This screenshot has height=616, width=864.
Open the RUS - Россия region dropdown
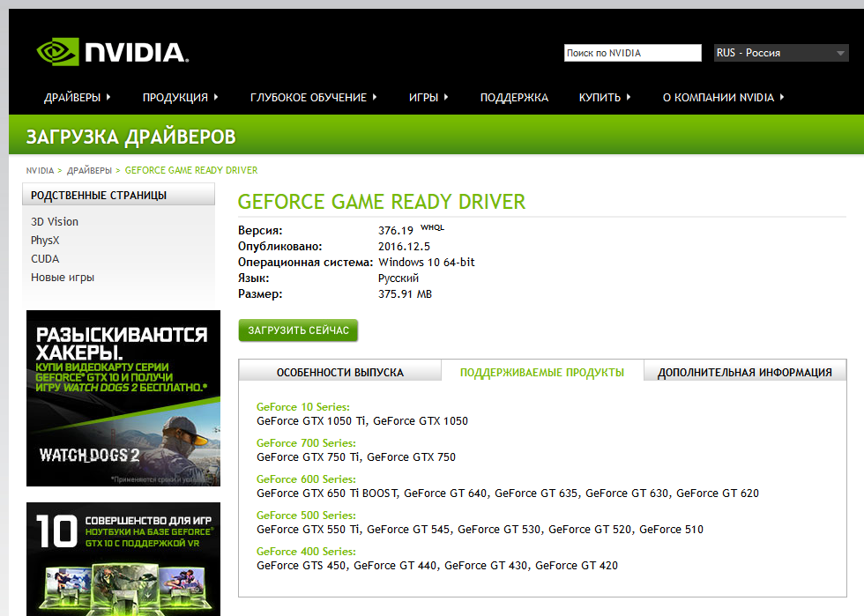point(781,53)
